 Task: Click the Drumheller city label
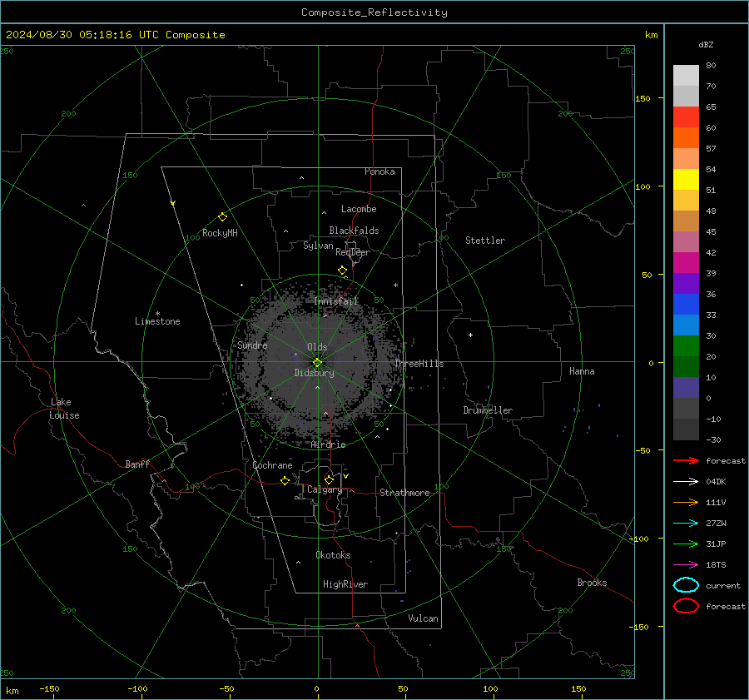[488, 410]
